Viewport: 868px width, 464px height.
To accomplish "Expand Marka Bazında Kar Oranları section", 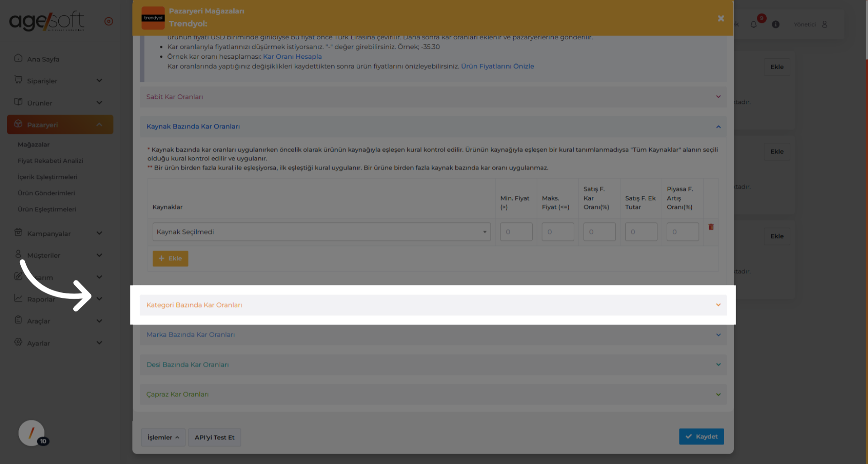I will tap(433, 335).
